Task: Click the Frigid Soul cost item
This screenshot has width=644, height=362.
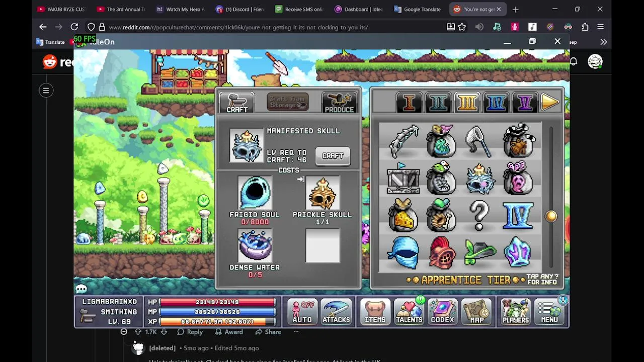Action: [x=255, y=193]
